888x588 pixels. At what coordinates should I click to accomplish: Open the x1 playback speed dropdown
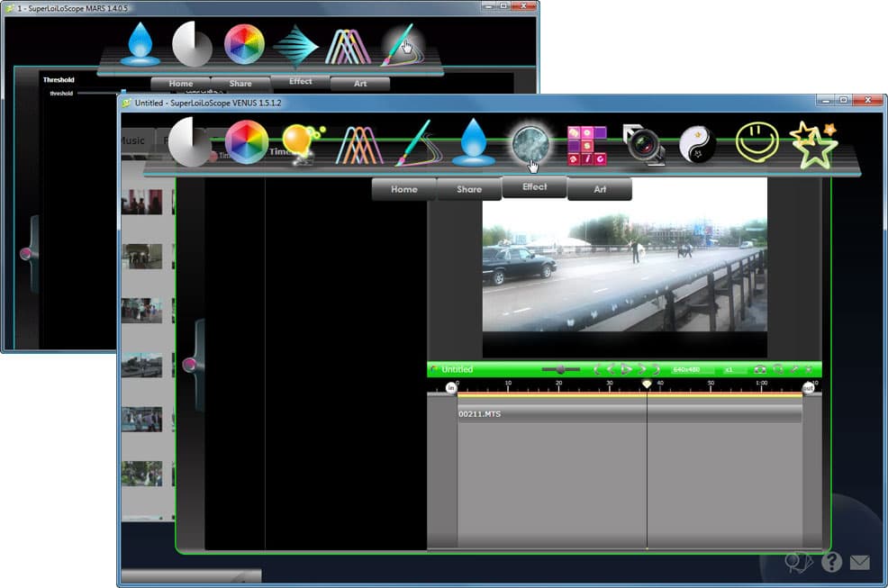(733, 370)
